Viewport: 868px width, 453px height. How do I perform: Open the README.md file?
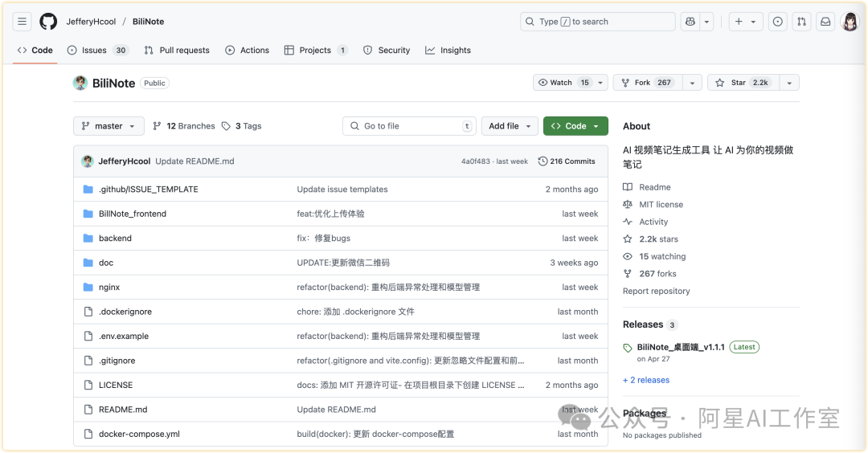click(x=123, y=410)
